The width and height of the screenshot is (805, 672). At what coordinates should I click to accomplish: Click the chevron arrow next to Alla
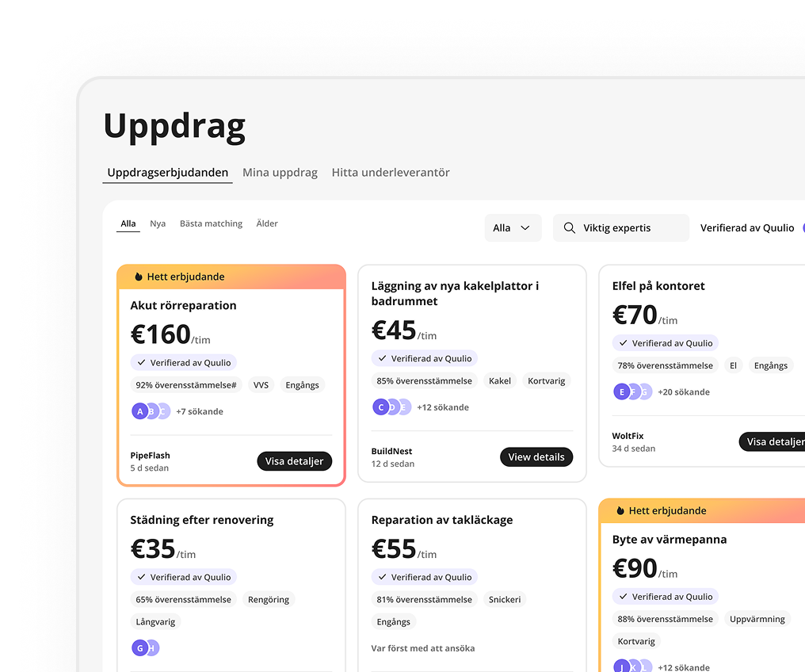pos(525,228)
